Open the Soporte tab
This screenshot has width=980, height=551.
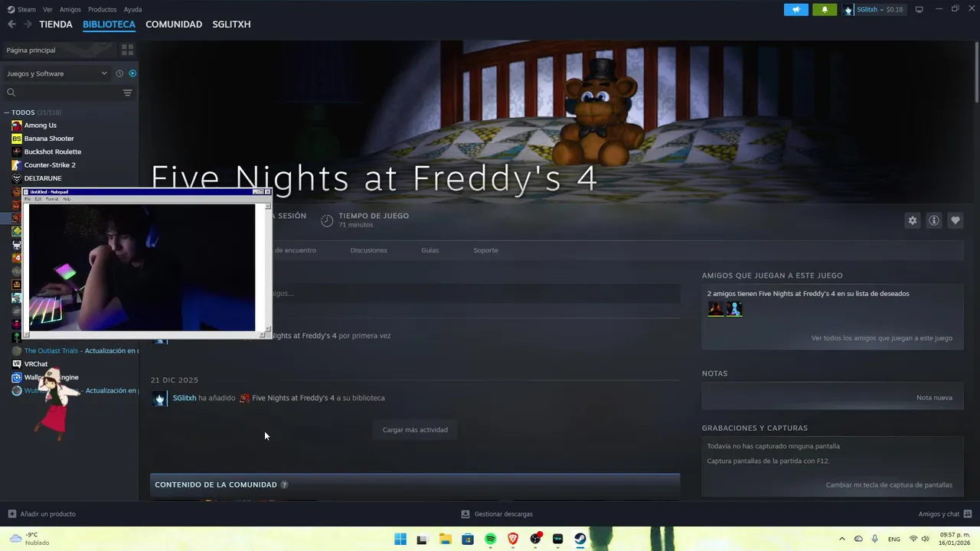pos(485,250)
